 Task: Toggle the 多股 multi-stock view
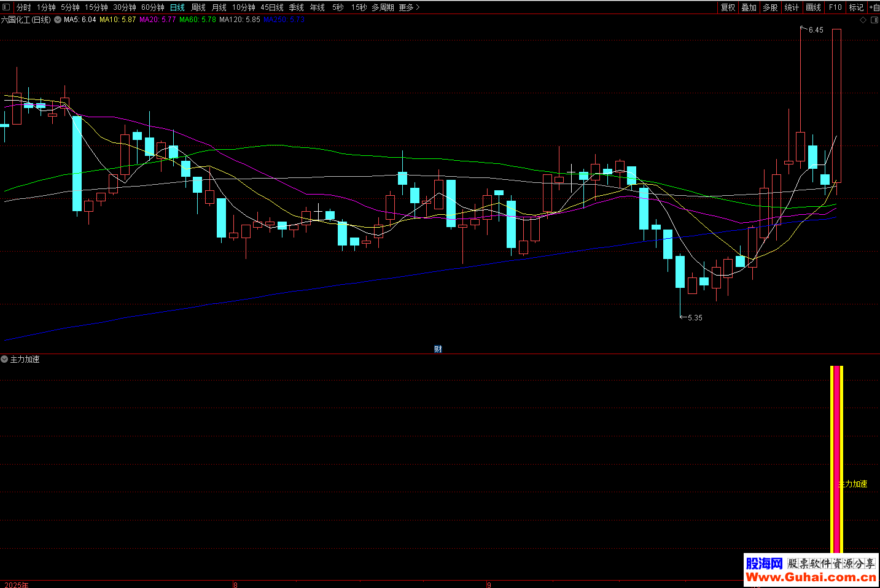tap(770, 7)
